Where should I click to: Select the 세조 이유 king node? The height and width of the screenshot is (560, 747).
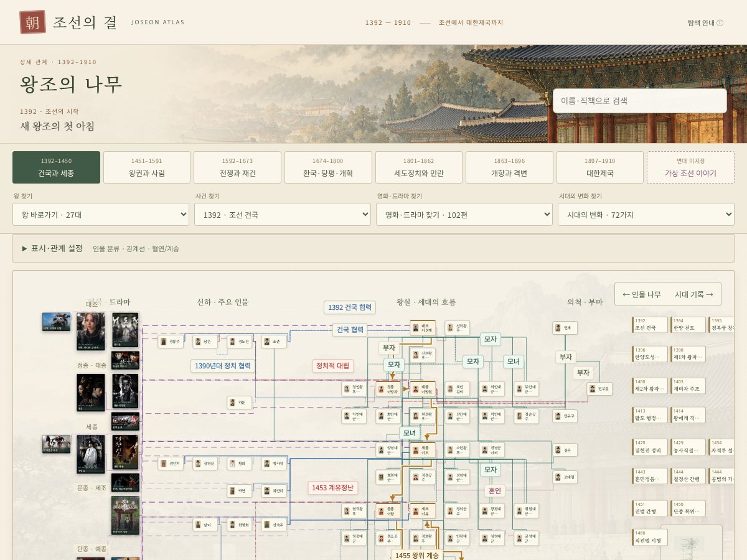click(423, 511)
